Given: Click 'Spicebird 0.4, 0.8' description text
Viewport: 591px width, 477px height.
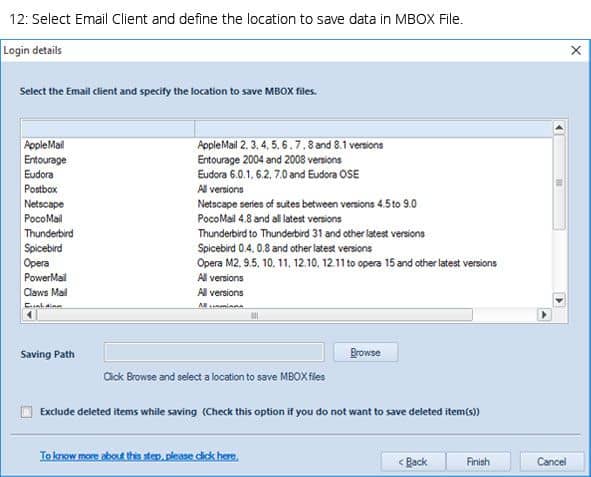Looking at the screenshot, I should click(x=285, y=248).
